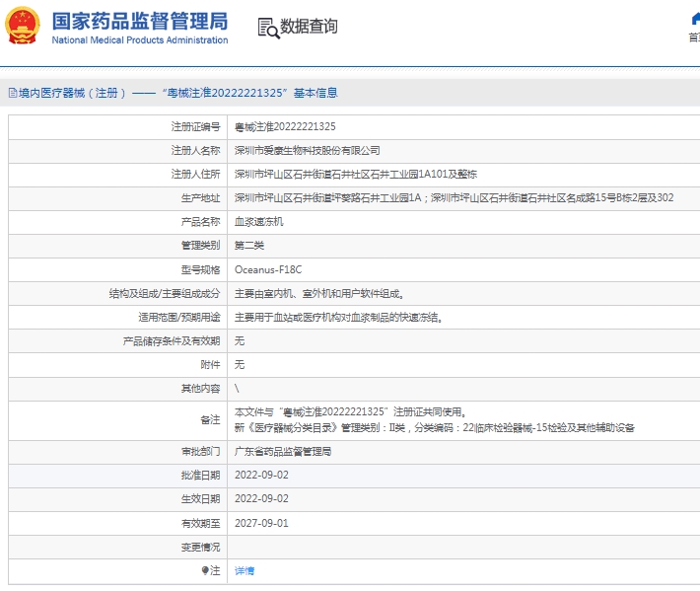The height and width of the screenshot is (591, 700).
Task: Click the 型号规格 label
Action: (200, 269)
